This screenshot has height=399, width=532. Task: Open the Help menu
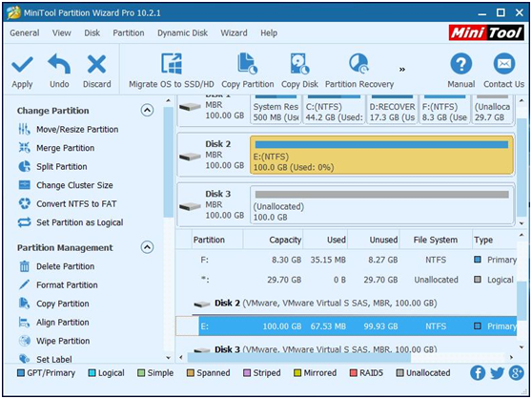[x=269, y=33]
